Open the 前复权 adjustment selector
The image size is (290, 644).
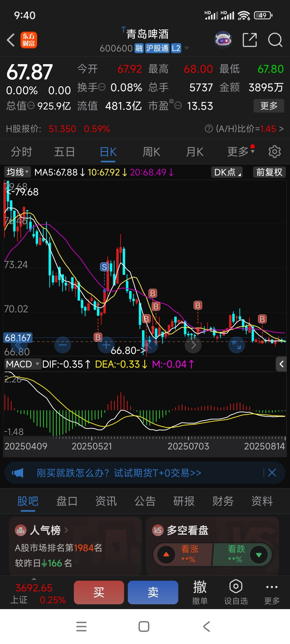[x=269, y=172]
